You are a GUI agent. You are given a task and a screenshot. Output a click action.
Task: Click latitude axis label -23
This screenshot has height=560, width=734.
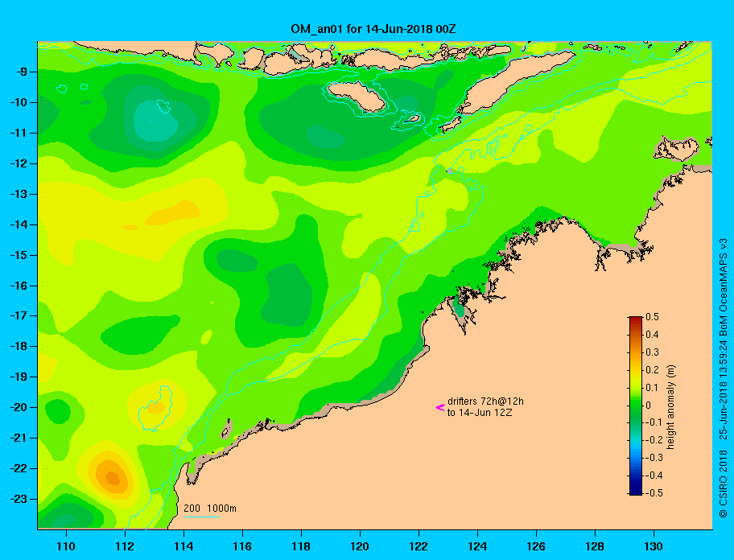pyautogui.click(x=18, y=499)
